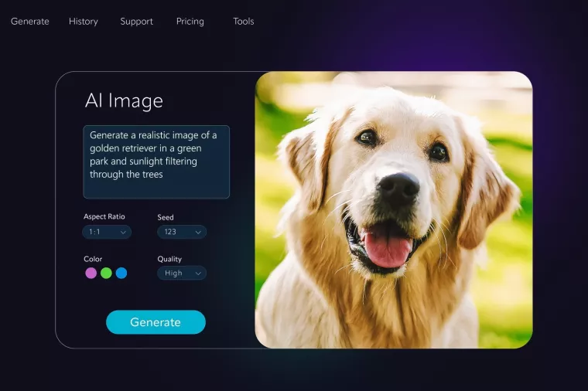588x391 pixels.
Task: Open the History menu item
Action: (x=84, y=22)
